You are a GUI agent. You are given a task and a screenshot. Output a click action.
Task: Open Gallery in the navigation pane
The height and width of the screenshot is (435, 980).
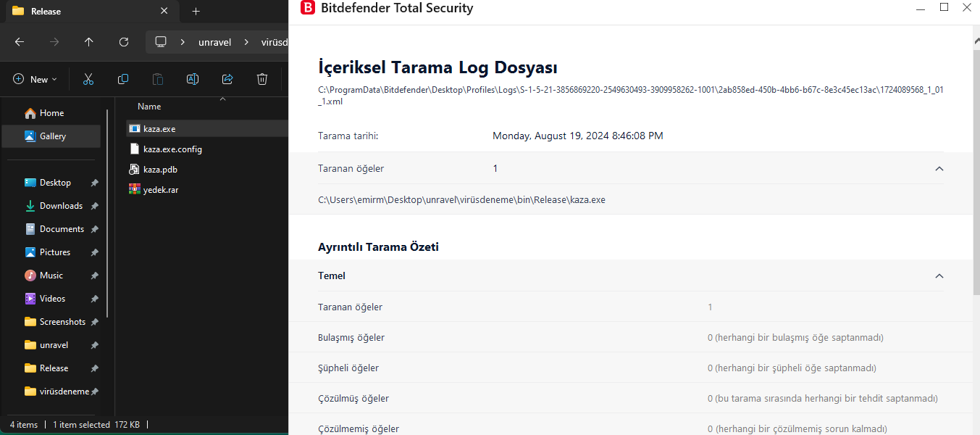coord(52,136)
